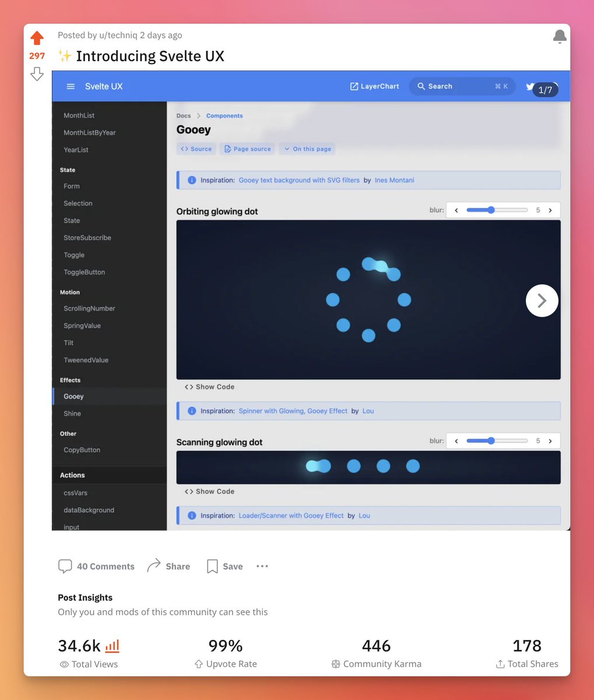594x700 pixels.
Task: Open the LayerChart external link
Action: click(x=374, y=86)
